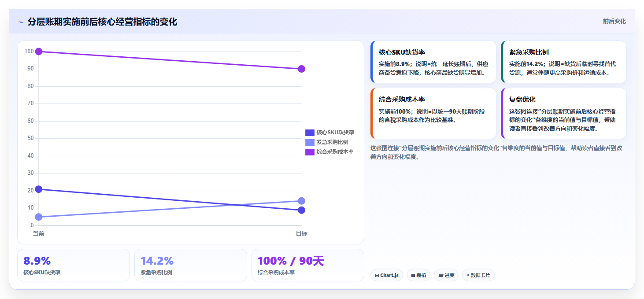Toggle 综合采购成本率 legend swatch
The width and height of the screenshot is (644, 299).
click(310, 152)
